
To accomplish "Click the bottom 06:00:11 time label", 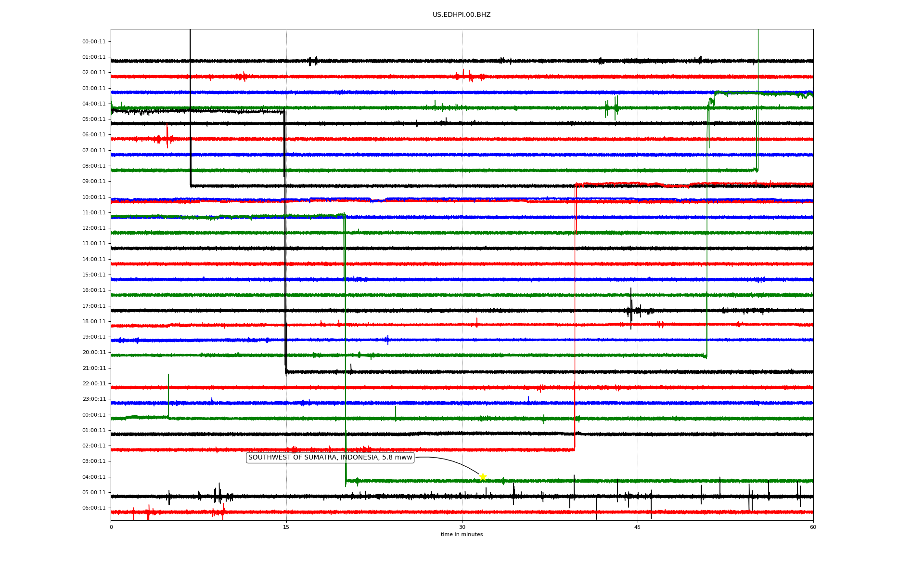I will (x=94, y=508).
